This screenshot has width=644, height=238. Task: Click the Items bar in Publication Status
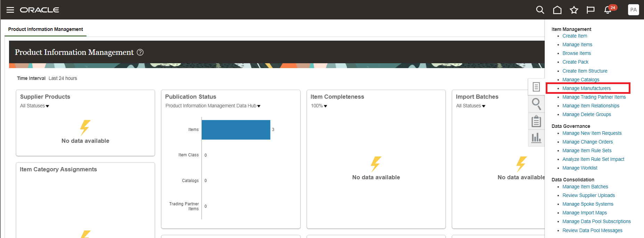tap(236, 130)
